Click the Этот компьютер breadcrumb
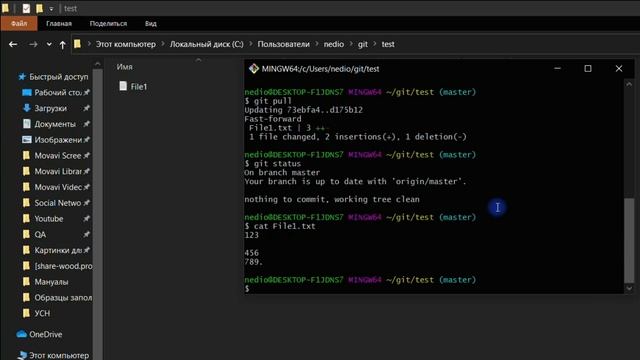640x360 pixels. click(126, 44)
